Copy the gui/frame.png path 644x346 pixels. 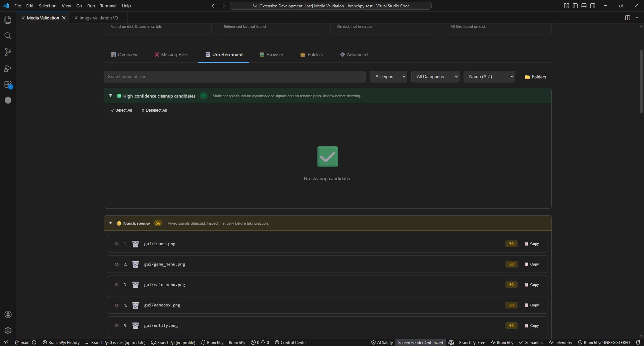coord(532,244)
